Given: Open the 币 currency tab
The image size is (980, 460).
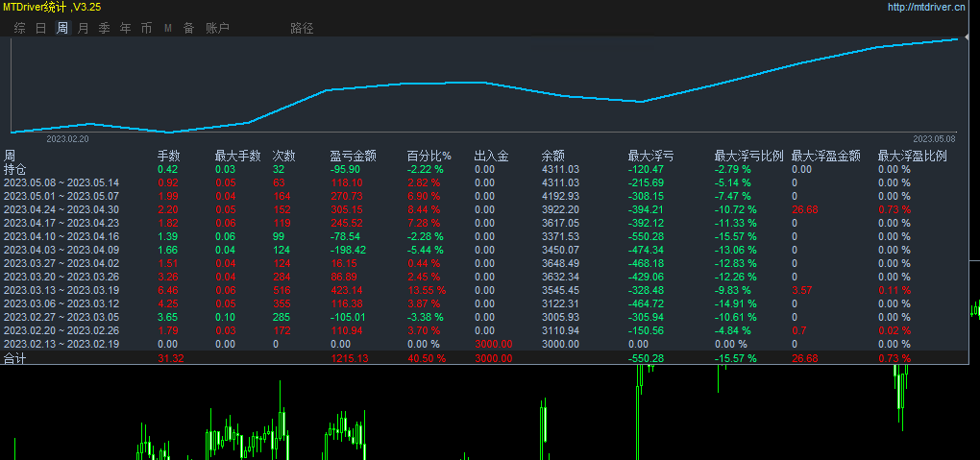Looking at the screenshot, I should pos(147,28).
